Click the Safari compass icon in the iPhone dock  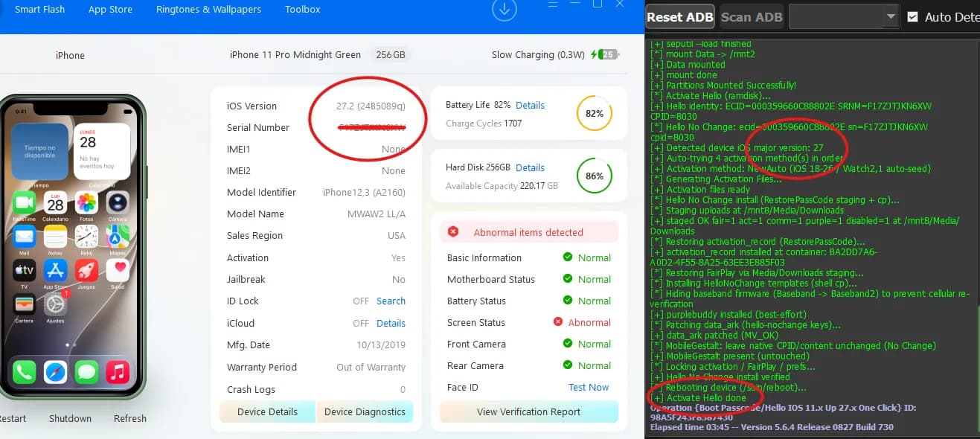click(55, 371)
